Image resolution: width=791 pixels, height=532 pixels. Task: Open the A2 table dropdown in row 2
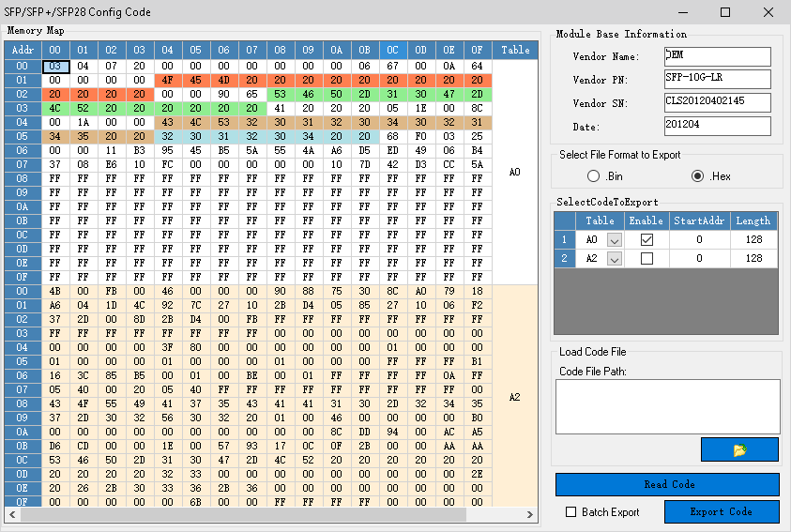(x=615, y=259)
